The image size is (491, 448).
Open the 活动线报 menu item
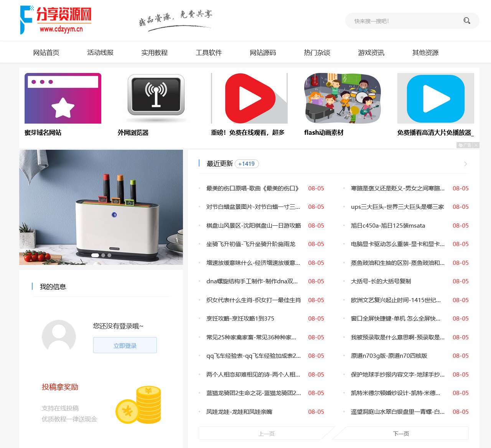coord(101,53)
